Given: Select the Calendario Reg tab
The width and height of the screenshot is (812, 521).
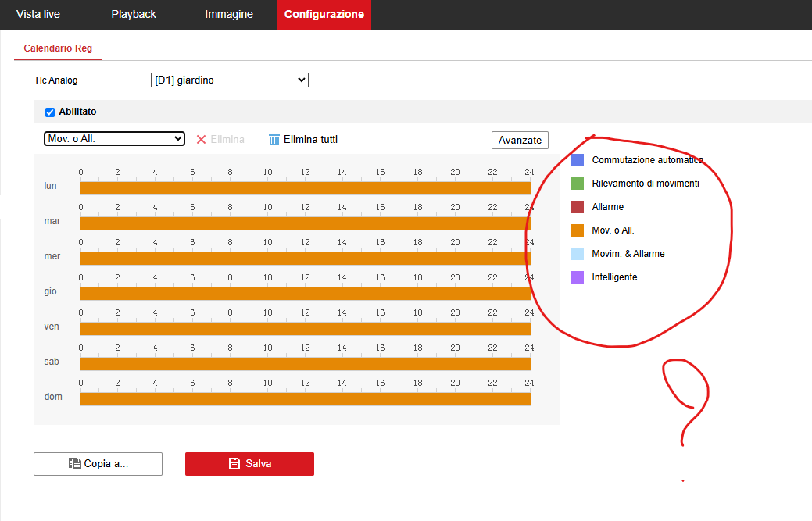Looking at the screenshot, I should 58,48.
